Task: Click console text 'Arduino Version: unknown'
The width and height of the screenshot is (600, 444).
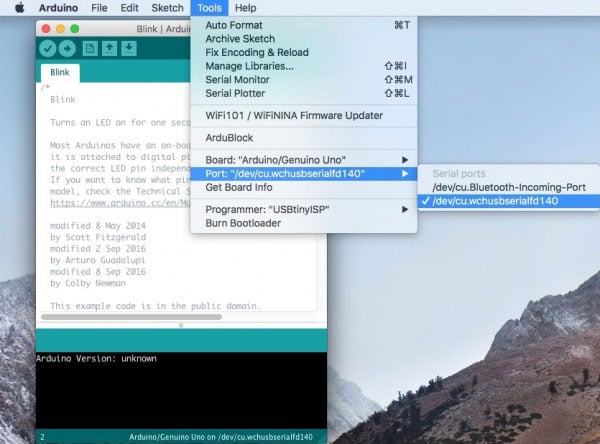Action: [x=96, y=359]
